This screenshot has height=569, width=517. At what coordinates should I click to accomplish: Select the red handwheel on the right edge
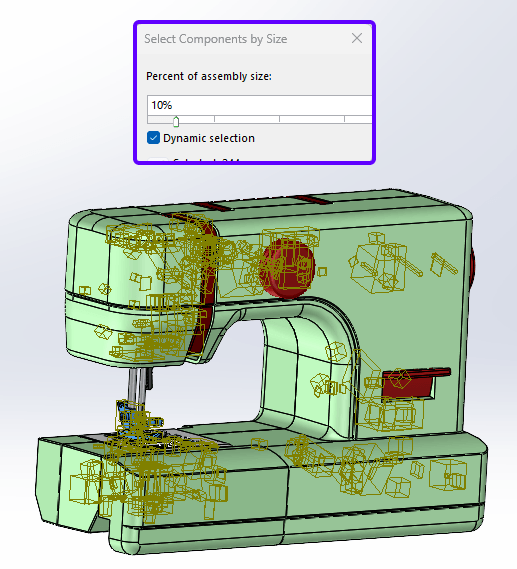[472, 267]
